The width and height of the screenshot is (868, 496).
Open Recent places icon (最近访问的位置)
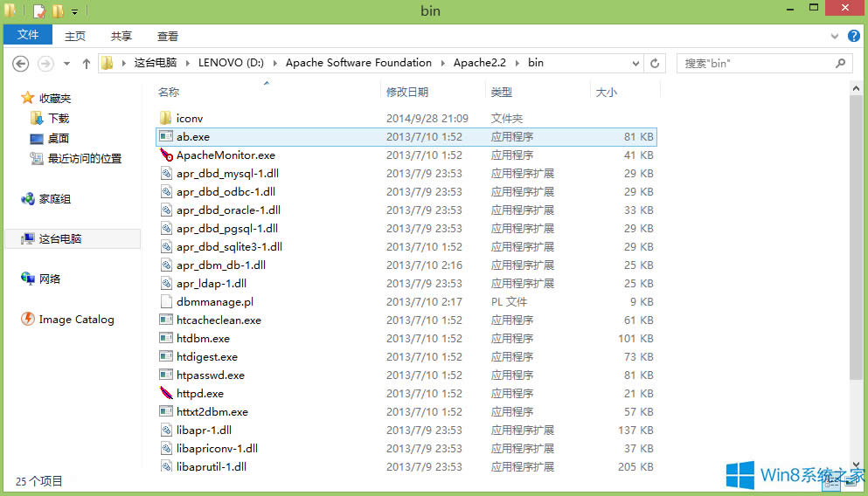[x=37, y=158]
